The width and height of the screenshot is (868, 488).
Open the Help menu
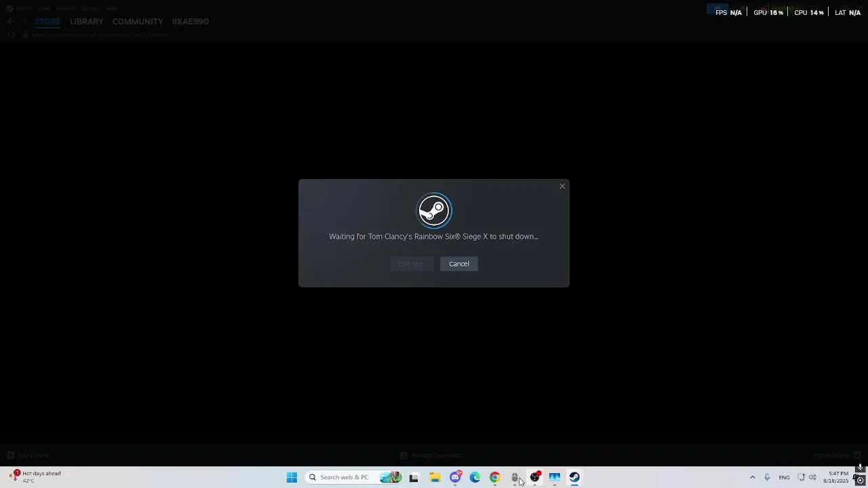pos(111,8)
